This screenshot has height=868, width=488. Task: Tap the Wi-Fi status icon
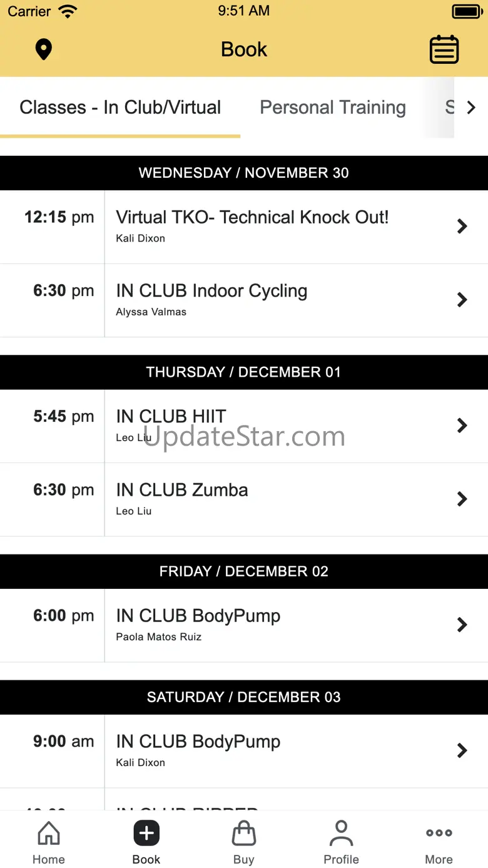67,11
